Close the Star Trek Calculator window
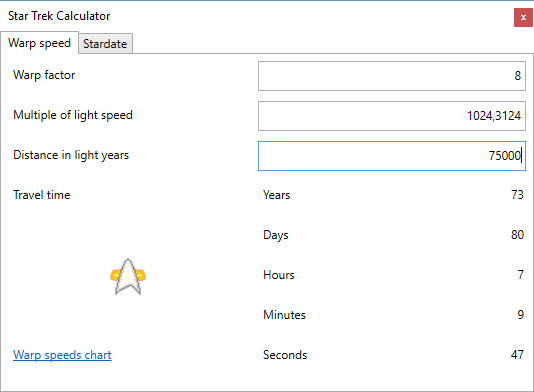This screenshot has width=534, height=392. coord(523,17)
